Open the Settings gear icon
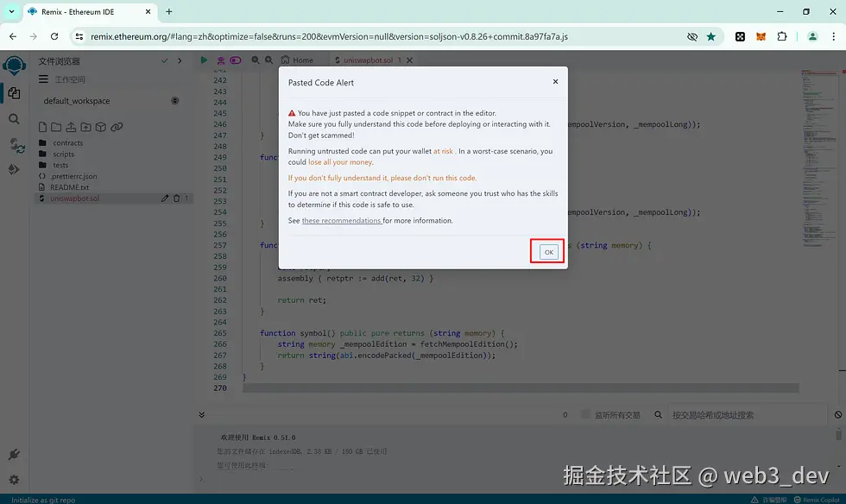Viewport: 846px width, 504px height. coord(14,479)
